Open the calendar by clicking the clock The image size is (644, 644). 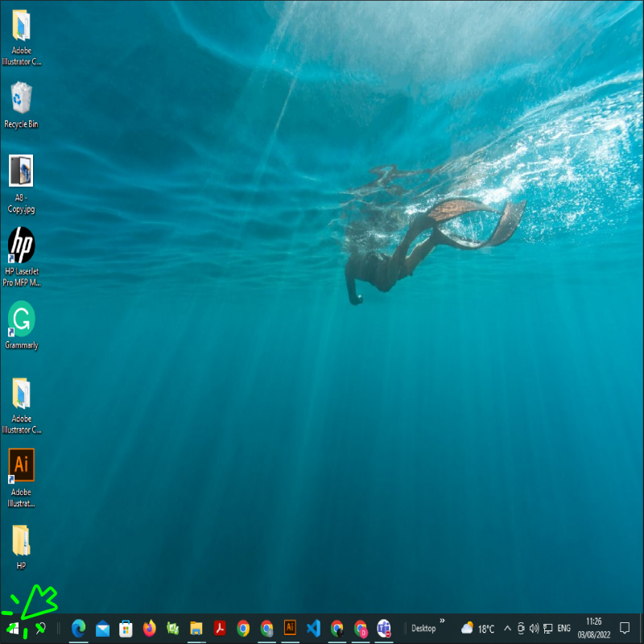pos(593,628)
